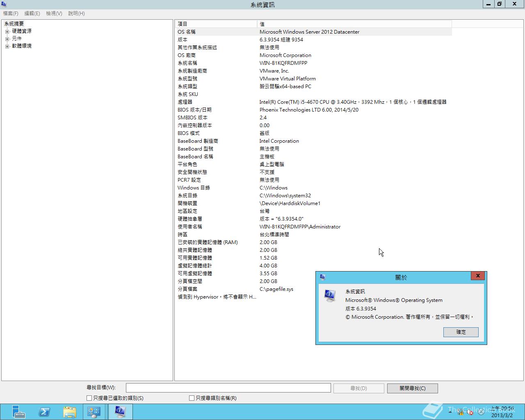Enable 只搜尋已選取的類別(S) checkbox
The height and width of the screenshot is (420, 525).
pyautogui.click(x=89, y=398)
